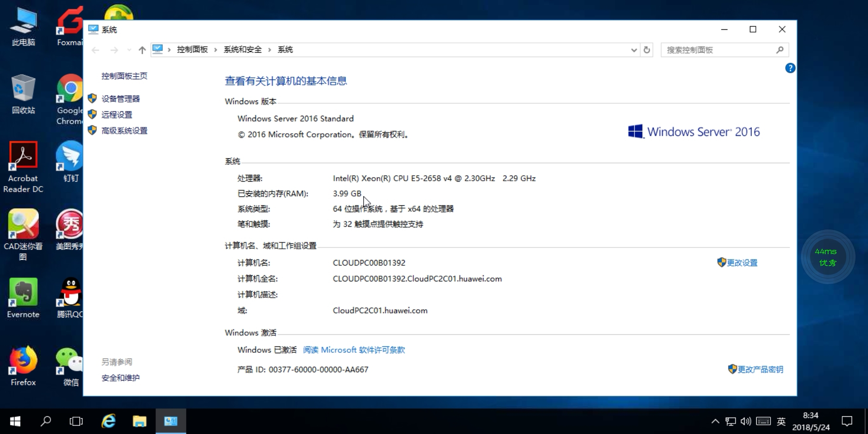Open volume speaker icon in tray
The height and width of the screenshot is (434, 868).
[x=746, y=421]
